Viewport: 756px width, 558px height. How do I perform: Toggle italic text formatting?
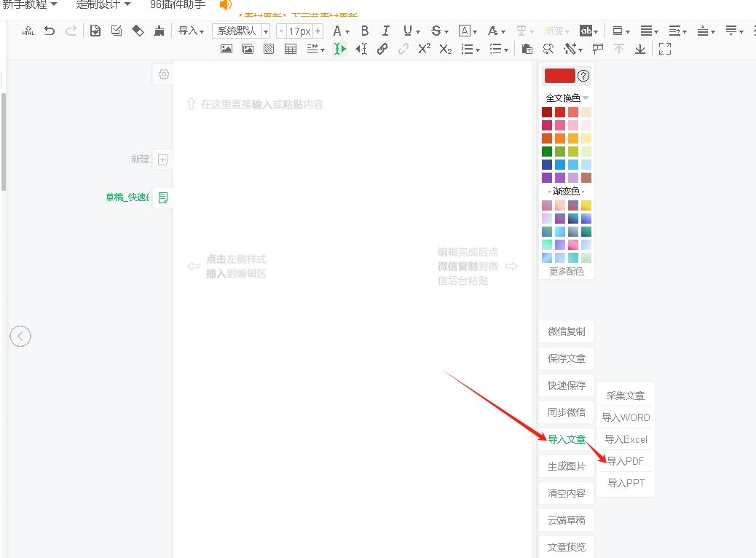386,31
